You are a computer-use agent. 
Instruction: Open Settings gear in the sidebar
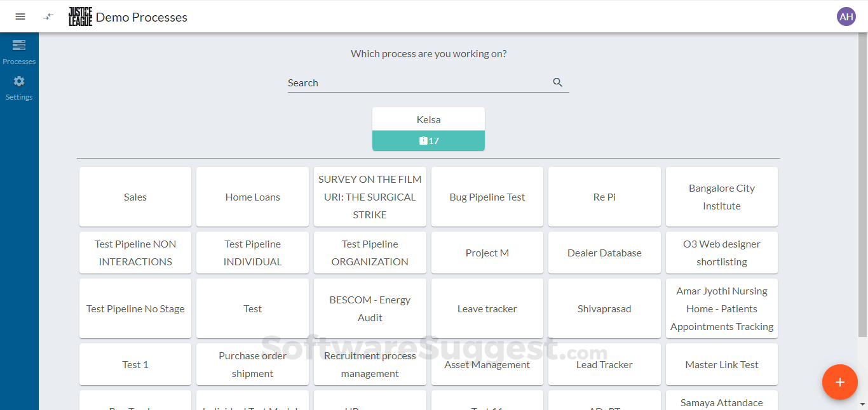pos(19,88)
